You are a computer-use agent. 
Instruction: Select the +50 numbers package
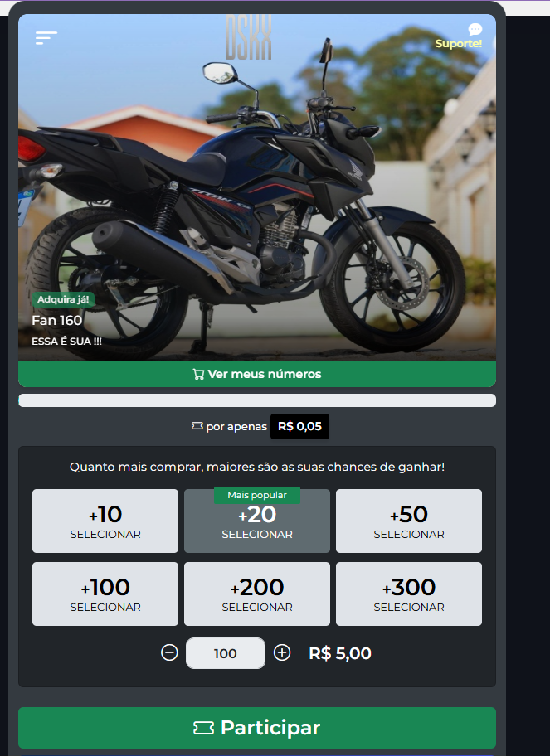tap(409, 521)
